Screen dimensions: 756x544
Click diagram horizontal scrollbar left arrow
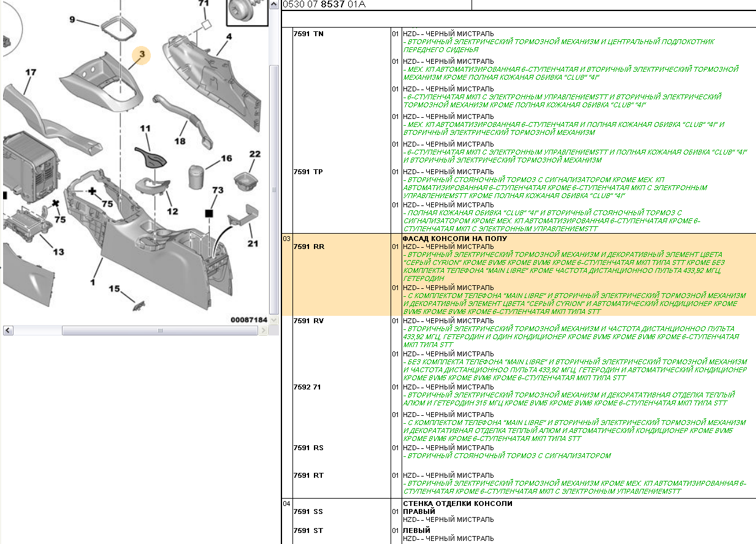[8, 331]
